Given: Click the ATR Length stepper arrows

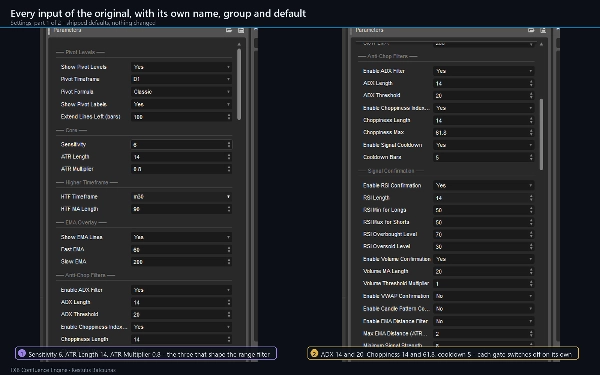Looking at the screenshot, I should point(229,157).
